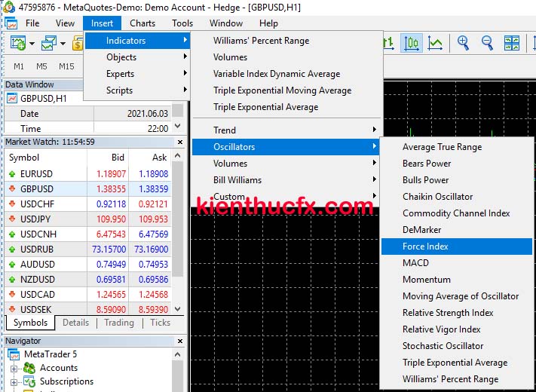Select the M15 timeframe button

point(66,66)
